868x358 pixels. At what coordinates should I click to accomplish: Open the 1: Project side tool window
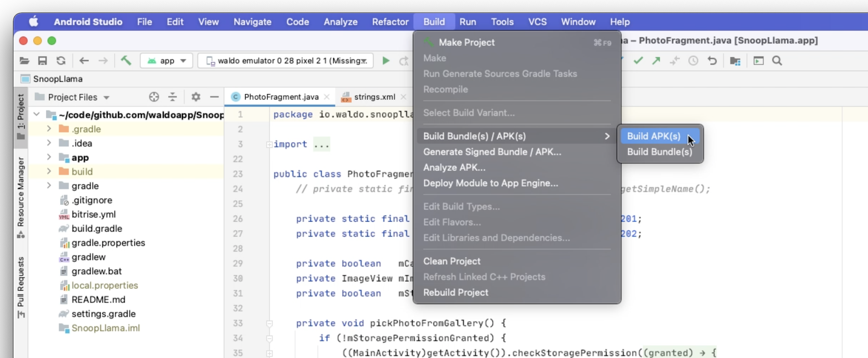(x=21, y=117)
